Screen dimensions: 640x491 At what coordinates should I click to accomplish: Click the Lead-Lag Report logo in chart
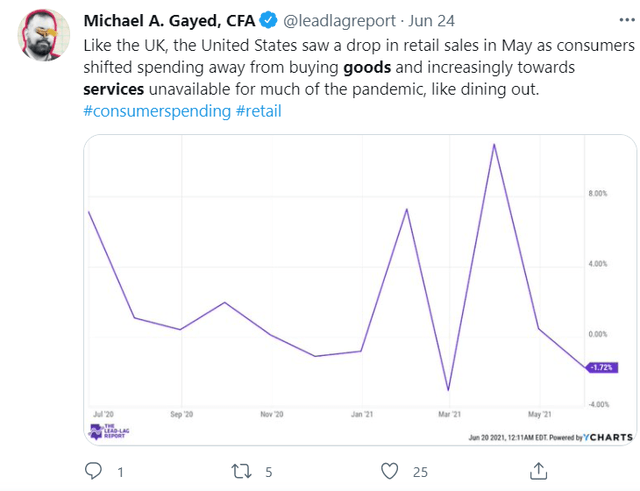pyautogui.click(x=109, y=431)
